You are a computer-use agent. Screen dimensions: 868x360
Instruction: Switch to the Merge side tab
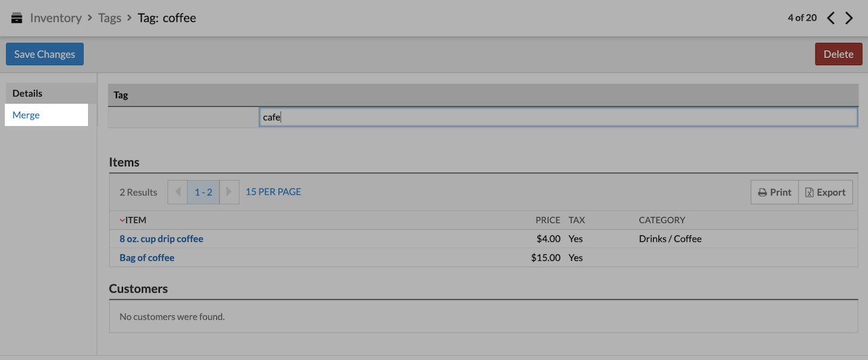pyautogui.click(x=26, y=115)
